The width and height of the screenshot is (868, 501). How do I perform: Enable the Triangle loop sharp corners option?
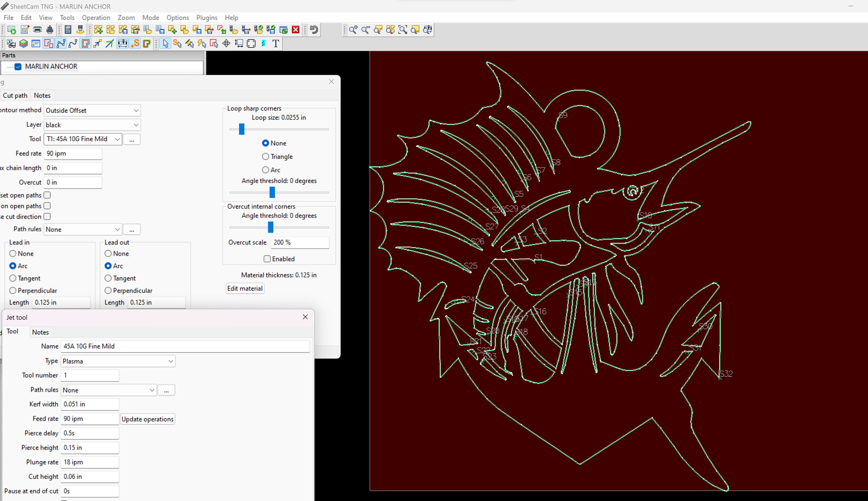[265, 156]
